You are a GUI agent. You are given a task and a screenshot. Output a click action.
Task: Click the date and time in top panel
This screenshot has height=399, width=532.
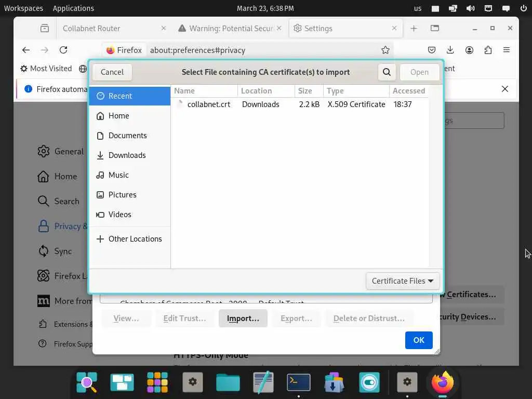(x=265, y=8)
